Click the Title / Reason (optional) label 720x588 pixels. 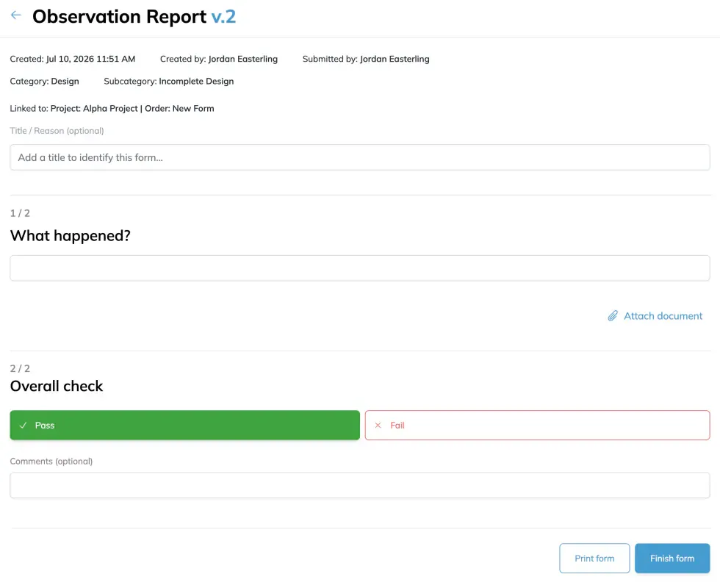coord(57,131)
